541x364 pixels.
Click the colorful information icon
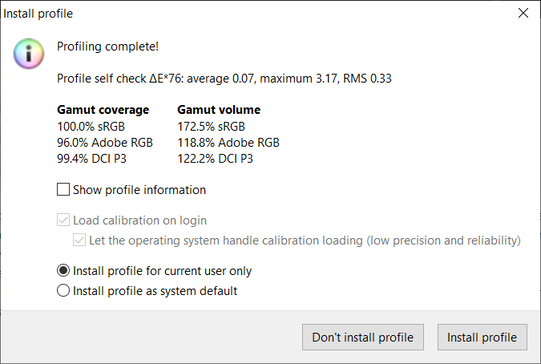(x=29, y=53)
